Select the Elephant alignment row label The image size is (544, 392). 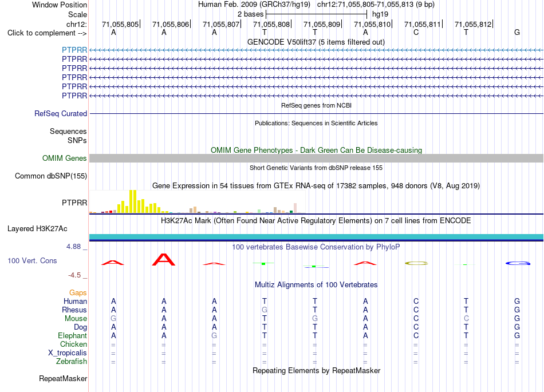click(73, 336)
